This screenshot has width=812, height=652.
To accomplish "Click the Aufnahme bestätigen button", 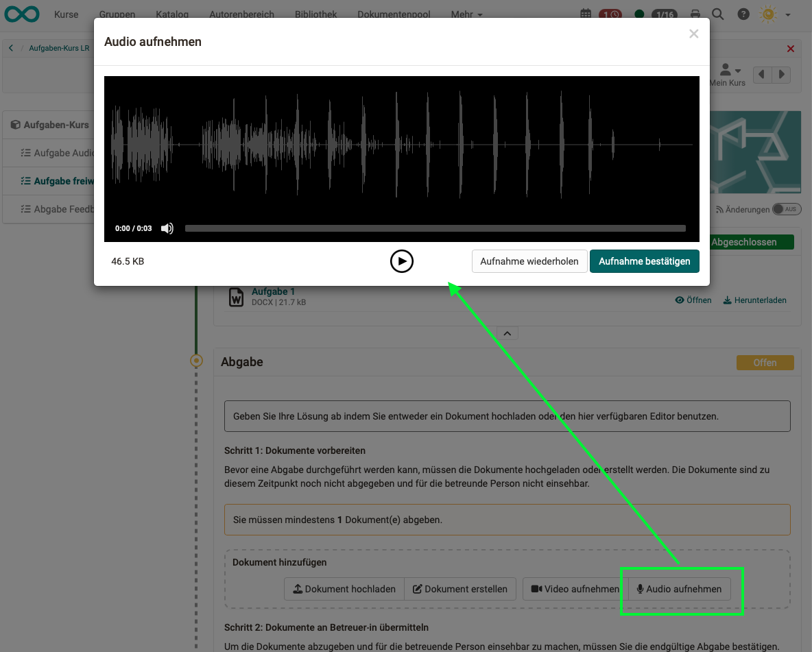I will (x=644, y=261).
